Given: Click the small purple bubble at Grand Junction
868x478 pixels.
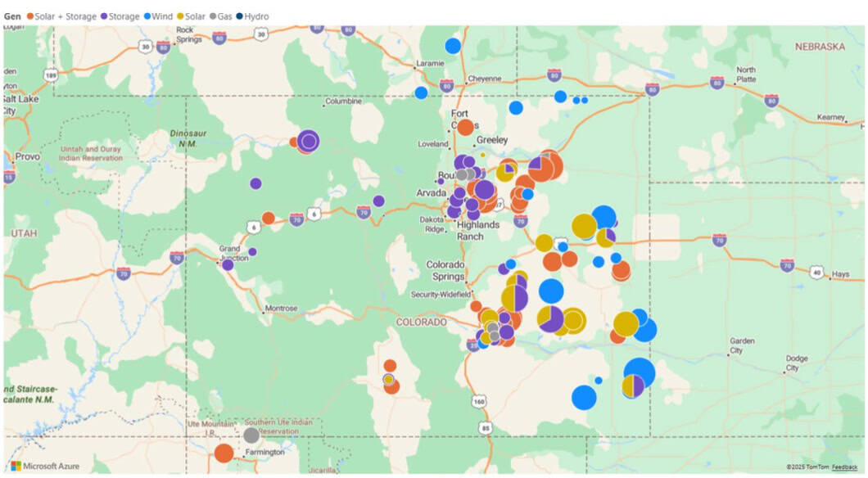Looking at the screenshot, I should (228, 264).
